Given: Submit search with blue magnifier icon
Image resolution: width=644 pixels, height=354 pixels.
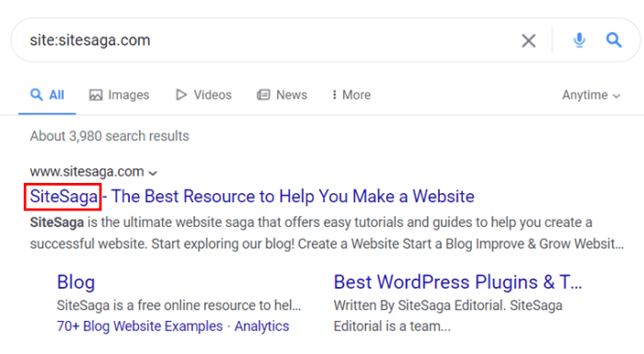Looking at the screenshot, I should point(614,40).
